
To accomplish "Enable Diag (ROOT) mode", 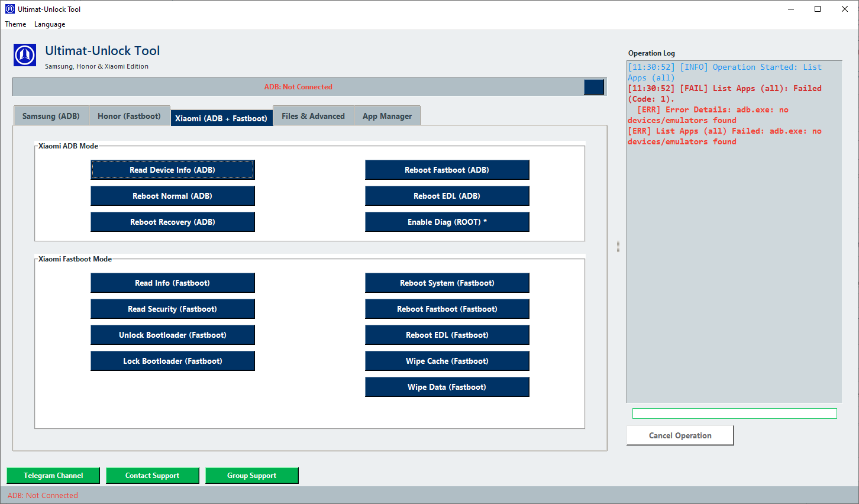I will pos(447,222).
